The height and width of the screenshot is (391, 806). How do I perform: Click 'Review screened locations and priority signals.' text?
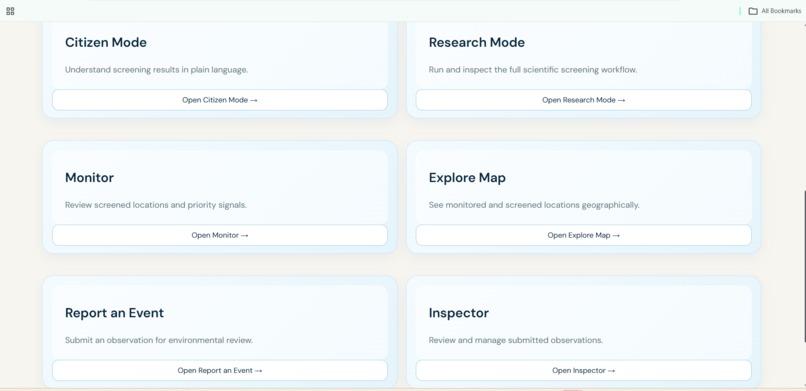point(156,205)
